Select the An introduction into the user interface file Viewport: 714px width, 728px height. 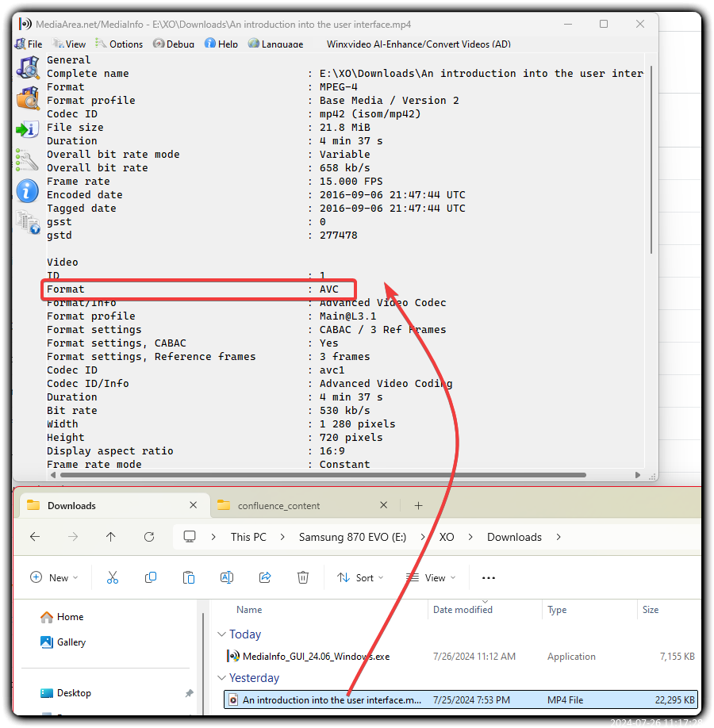pos(461,700)
